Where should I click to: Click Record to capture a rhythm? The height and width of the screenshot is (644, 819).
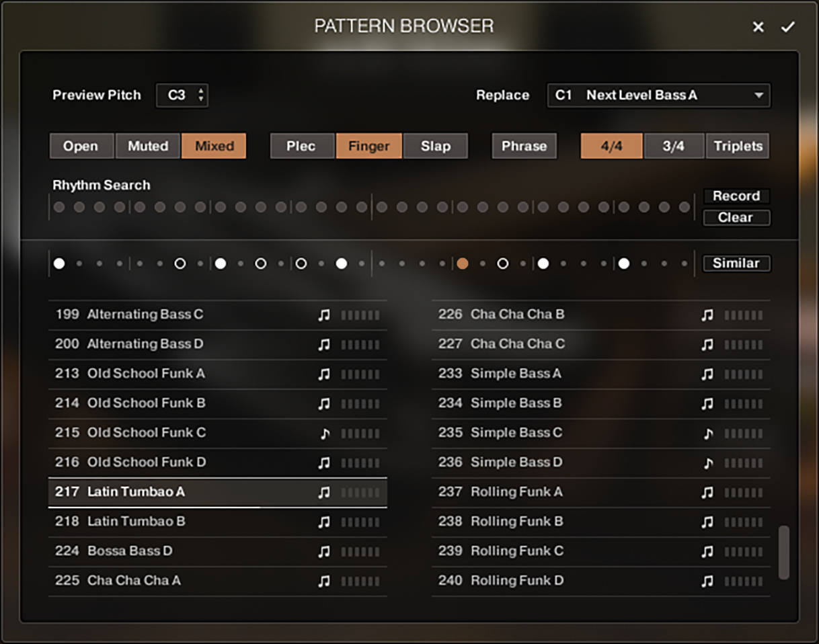coord(736,196)
